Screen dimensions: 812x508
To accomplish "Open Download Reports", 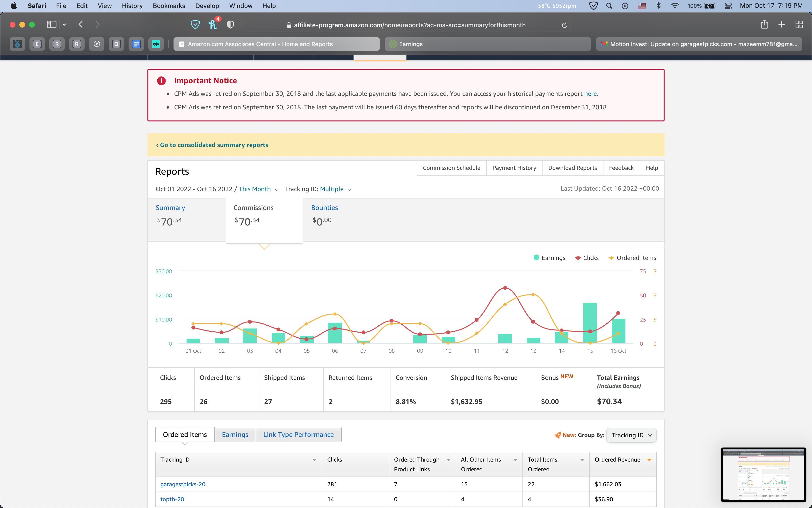I will pyautogui.click(x=573, y=168).
